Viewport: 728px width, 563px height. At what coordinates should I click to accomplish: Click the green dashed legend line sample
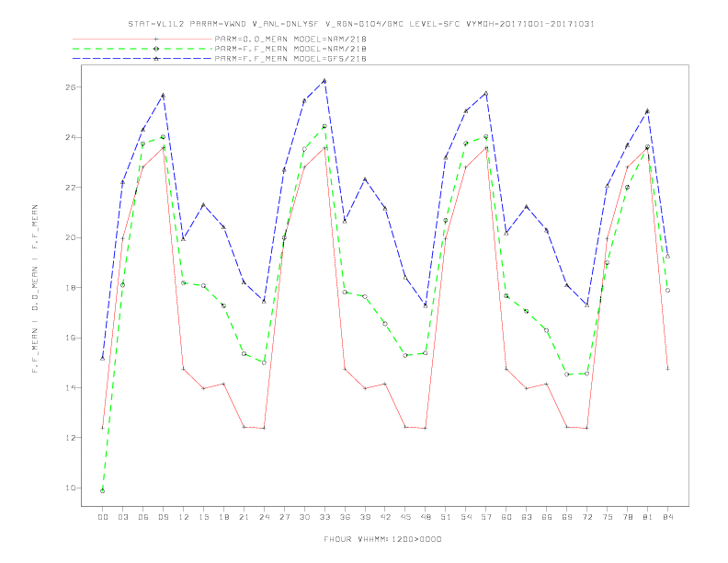pos(142,49)
